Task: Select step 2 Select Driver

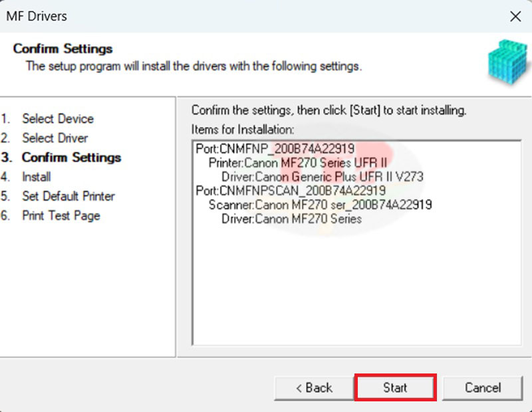Action: tap(55, 138)
